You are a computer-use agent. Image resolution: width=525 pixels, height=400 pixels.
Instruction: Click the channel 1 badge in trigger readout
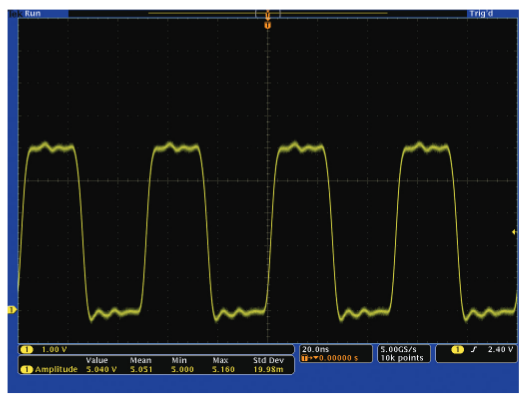(457, 349)
